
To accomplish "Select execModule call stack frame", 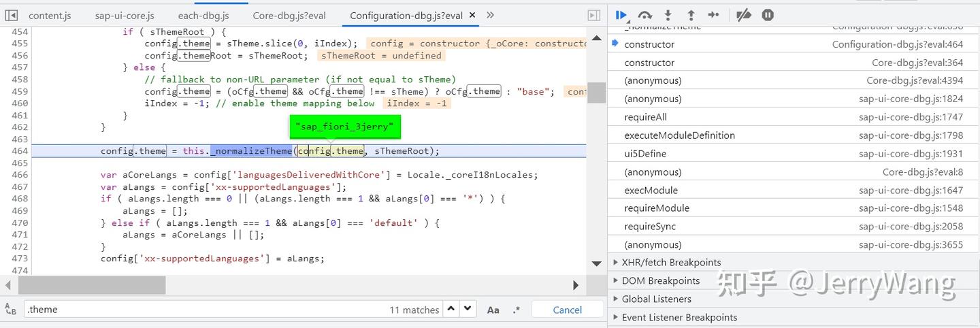I will (794, 190).
